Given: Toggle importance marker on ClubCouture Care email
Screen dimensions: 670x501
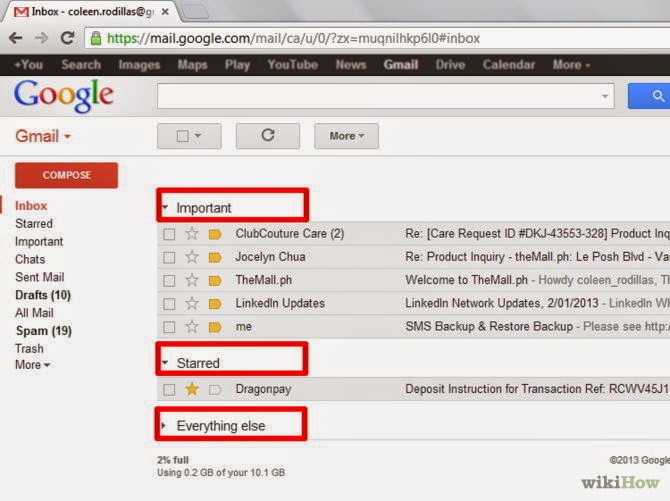Looking at the screenshot, I should pos(215,234).
